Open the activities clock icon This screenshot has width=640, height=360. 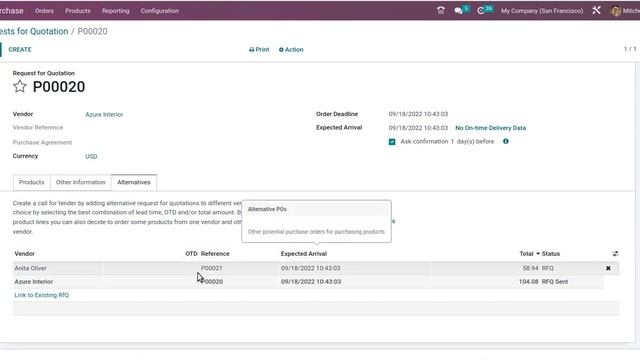(481, 11)
